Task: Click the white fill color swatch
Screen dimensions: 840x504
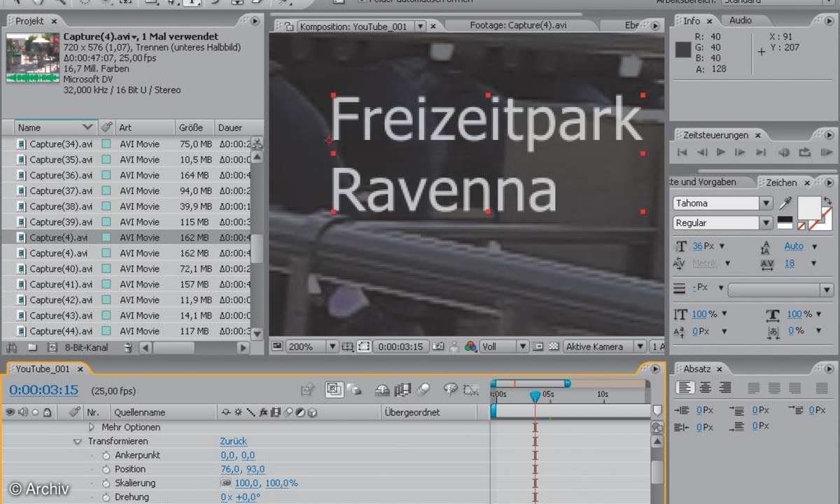Action: tap(808, 207)
